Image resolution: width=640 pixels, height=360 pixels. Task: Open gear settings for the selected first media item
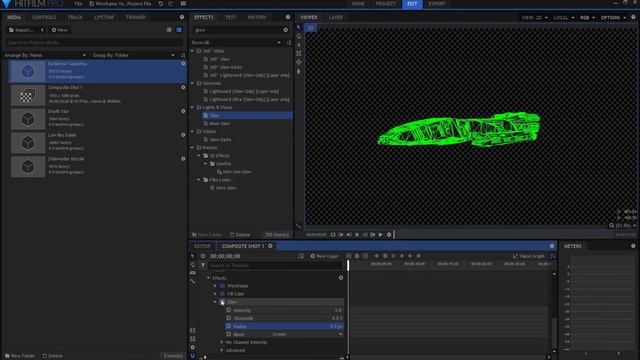pos(183,64)
